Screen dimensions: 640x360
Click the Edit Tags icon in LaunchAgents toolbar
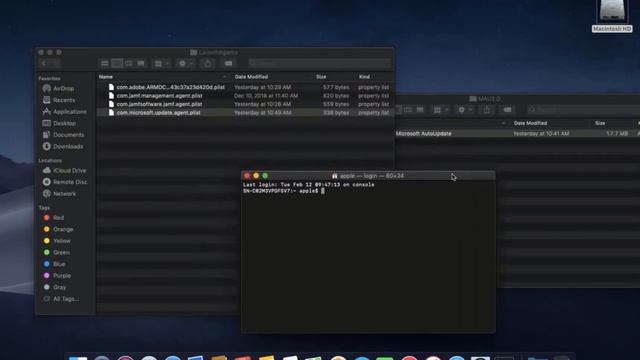pyautogui.click(x=229, y=63)
